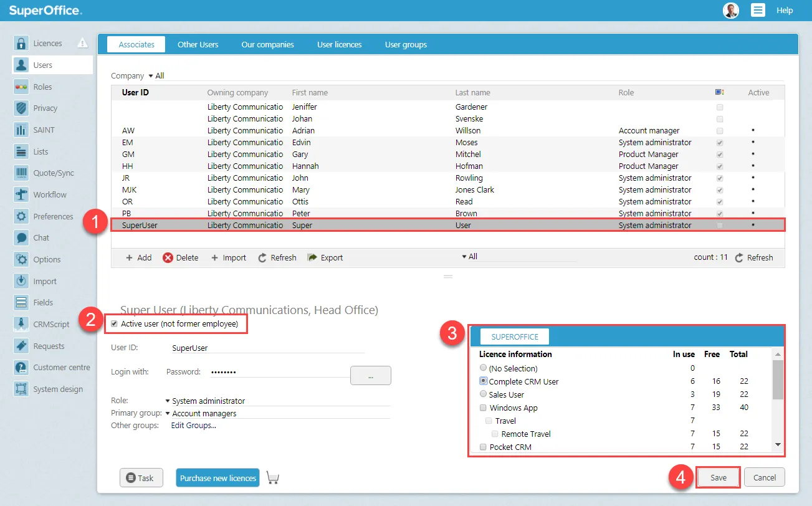Screen dimensions: 812x506
Task: Click the Save button
Action: [718, 478]
